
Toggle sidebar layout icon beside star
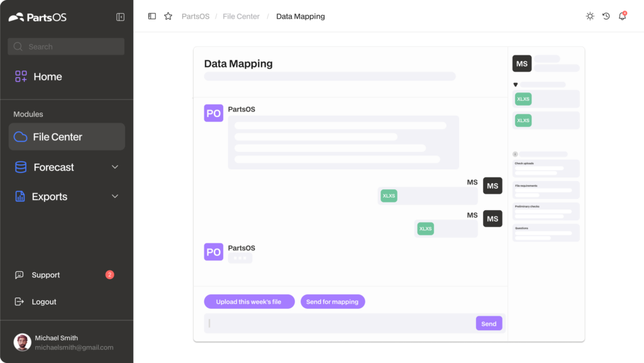(x=152, y=16)
